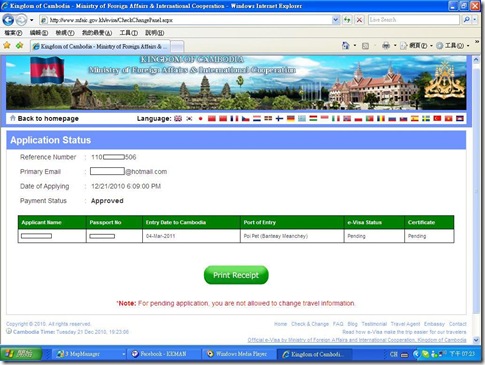Open the 工具 (Tools) command bar dropdown

(453, 46)
